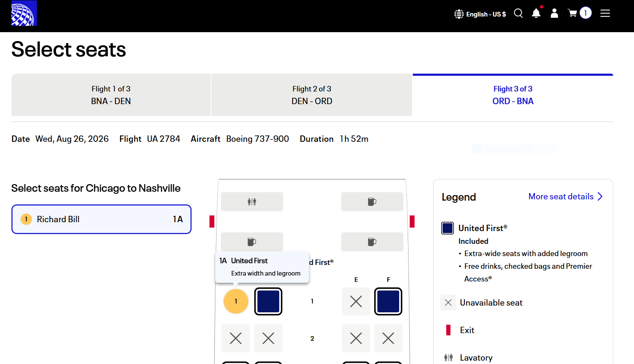Click column F label in seat map
Viewport: 634px width, 364px height.
point(388,280)
